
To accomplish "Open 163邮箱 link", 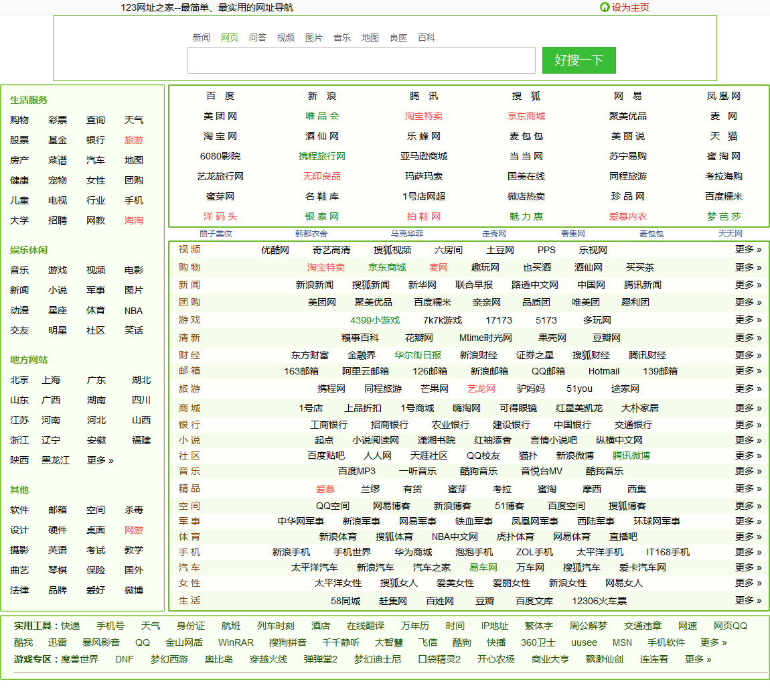I will tap(301, 371).
